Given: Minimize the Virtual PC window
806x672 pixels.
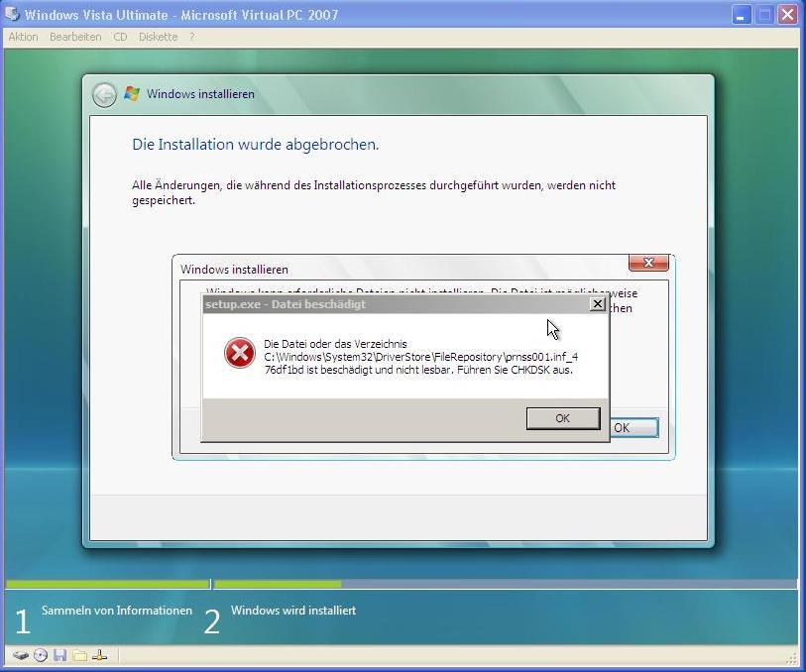Looking at the screenshot, I should (741, 15).
